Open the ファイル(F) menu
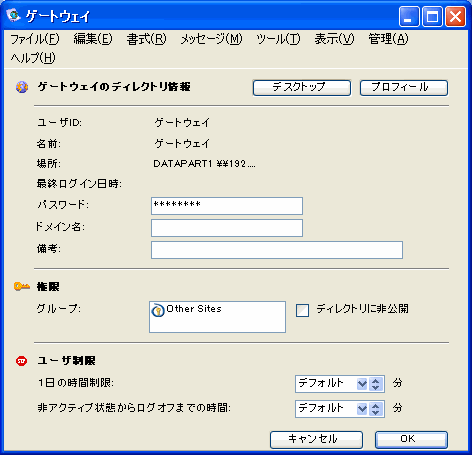 [35, 39]
